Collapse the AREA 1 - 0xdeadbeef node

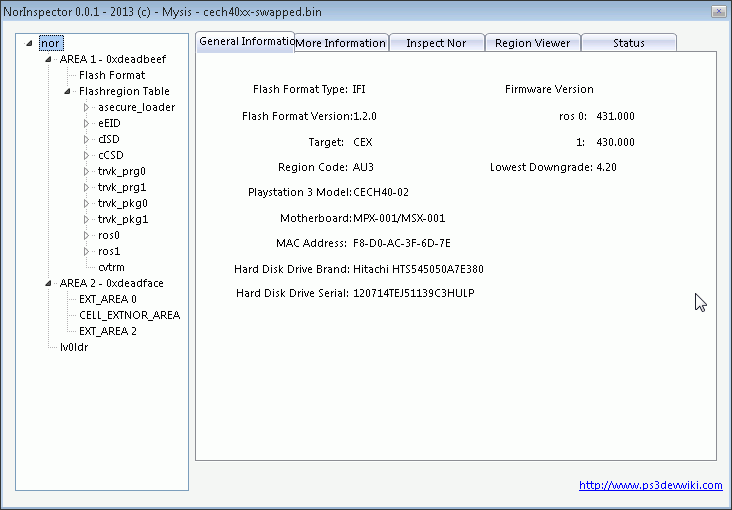[x=49, y=59]
